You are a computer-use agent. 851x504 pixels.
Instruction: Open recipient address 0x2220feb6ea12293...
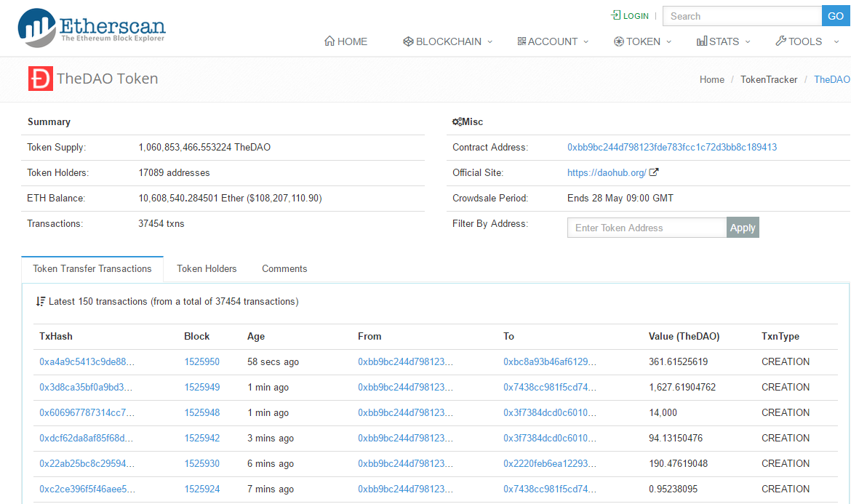(550, 464)
